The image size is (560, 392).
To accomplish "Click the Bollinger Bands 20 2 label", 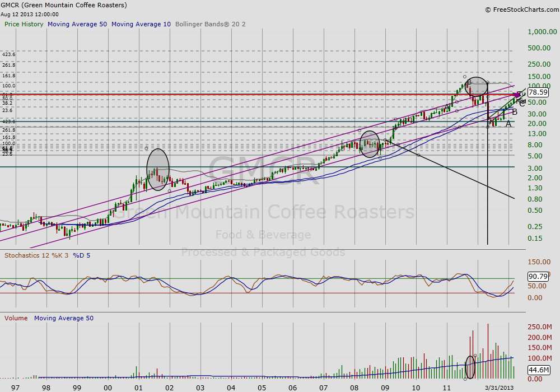I will [x=210, y=25].
